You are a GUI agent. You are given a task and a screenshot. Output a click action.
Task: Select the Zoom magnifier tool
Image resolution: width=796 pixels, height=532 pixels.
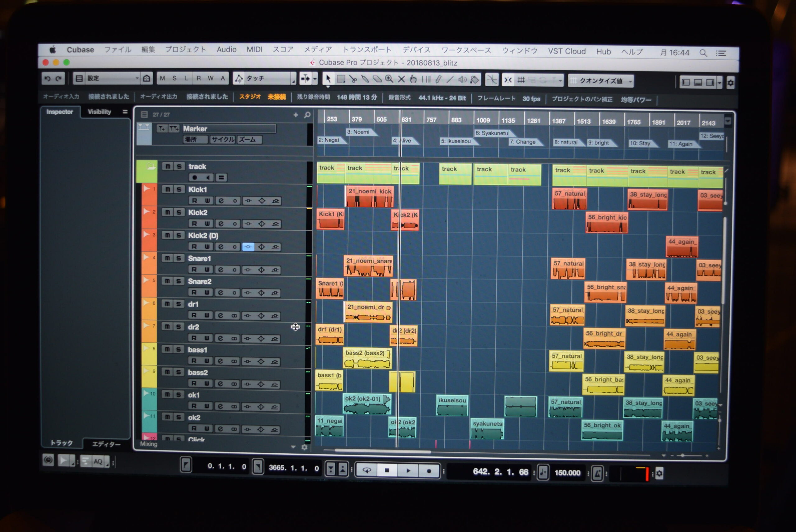[x=389, y=79]
